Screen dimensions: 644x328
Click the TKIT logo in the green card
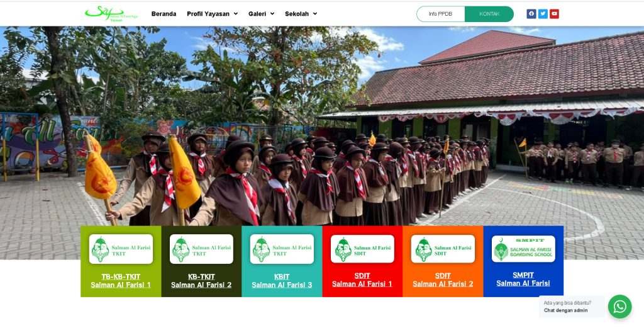tap(121, 249)
